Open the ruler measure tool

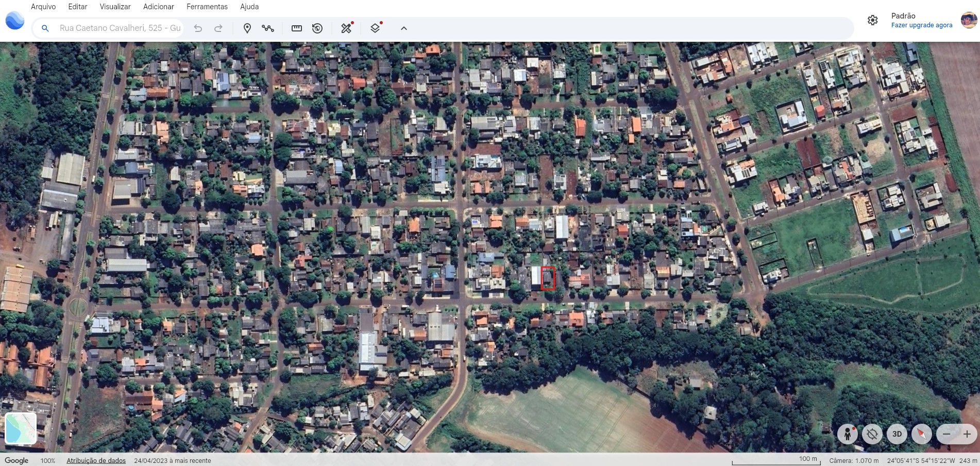coord(297,28)
